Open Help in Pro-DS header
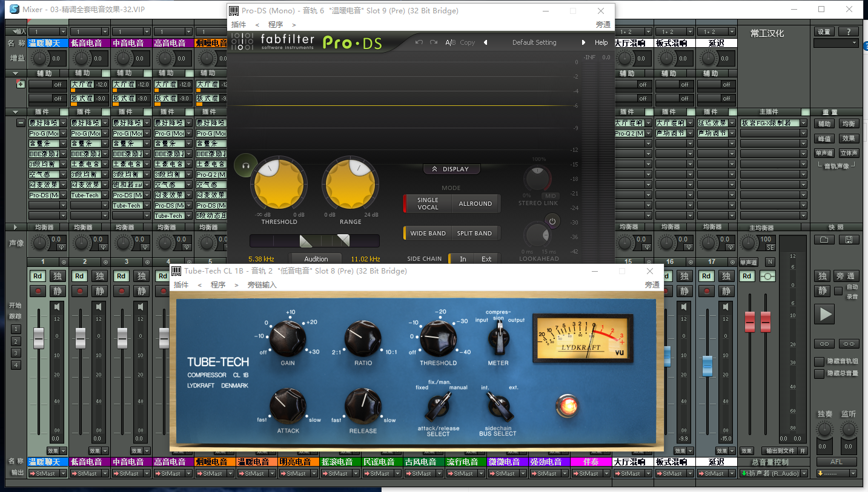This screenshot has width=868, height=492. point(601,42)
